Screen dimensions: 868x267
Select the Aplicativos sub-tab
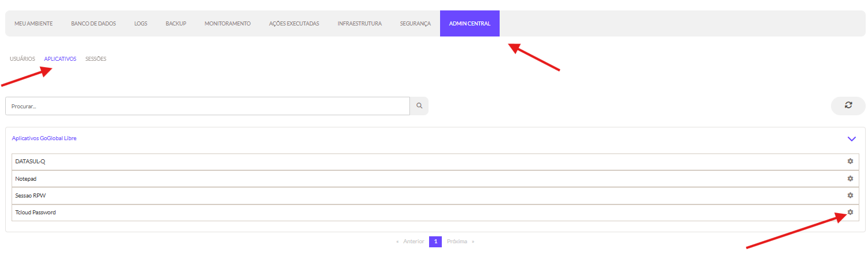click(60, 59)
